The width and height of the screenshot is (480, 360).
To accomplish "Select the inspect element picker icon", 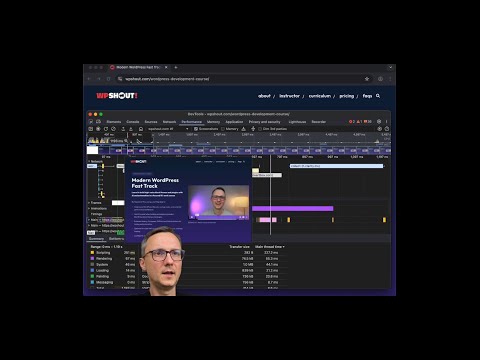I will click(x=91, y=122).
